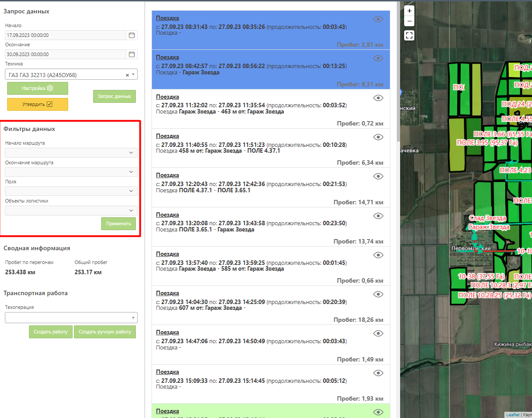The width and height of the screenshot is (532, 418).
Task: Zoom in on the map
Action: click(x=409, y=11)
